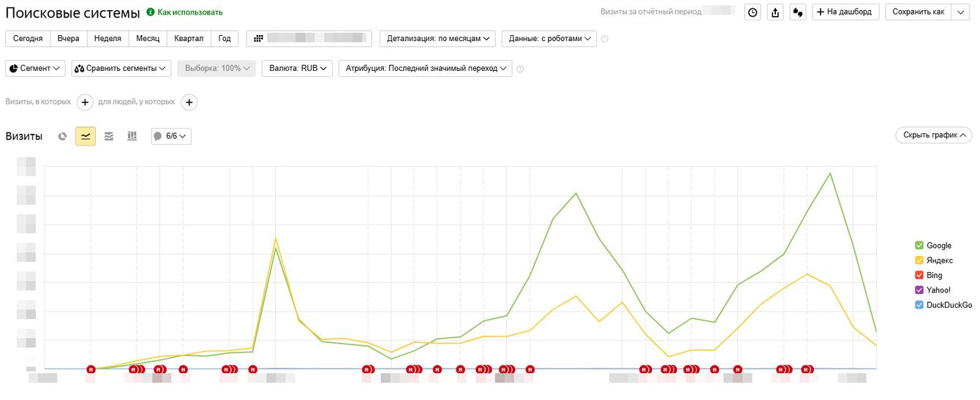Screen dimensions: 980x400
Task: Select the Неделя period tab
Action: [108, 38]
